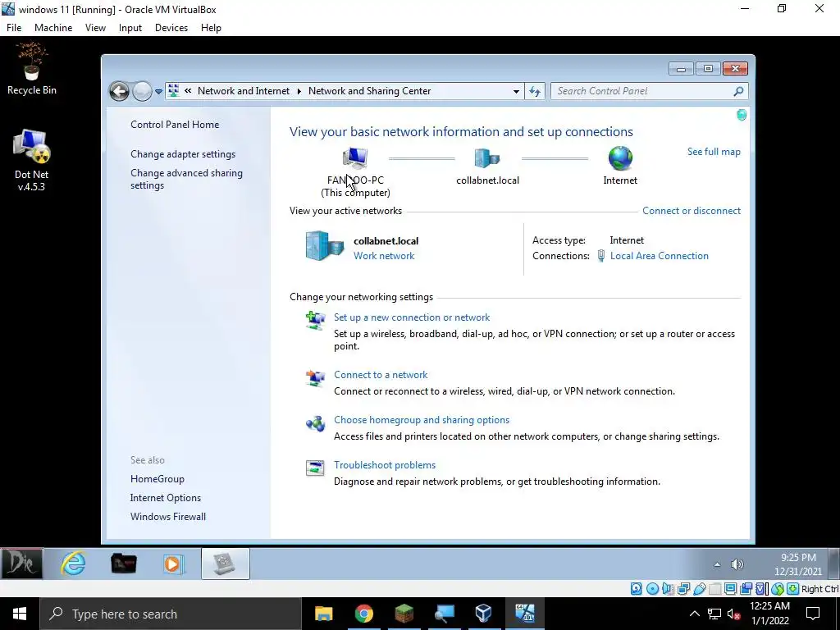Click Network and Internet breadcrumb
Image resolution: width=840 pixels, height=630 pixels.
243,91
